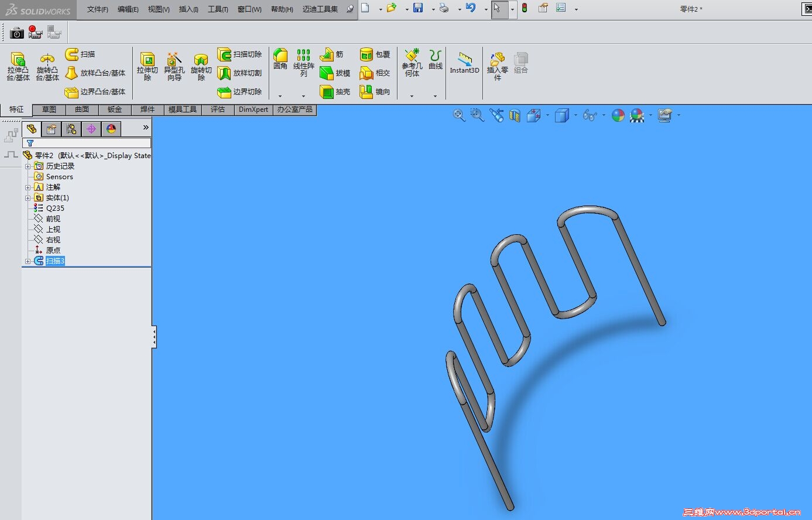Open the dropdown arrow under 参考几何体

pos(412,96)
